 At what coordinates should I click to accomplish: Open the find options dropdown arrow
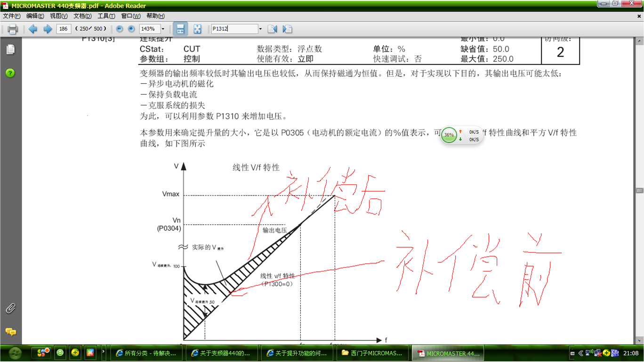(x=260, y=29)
